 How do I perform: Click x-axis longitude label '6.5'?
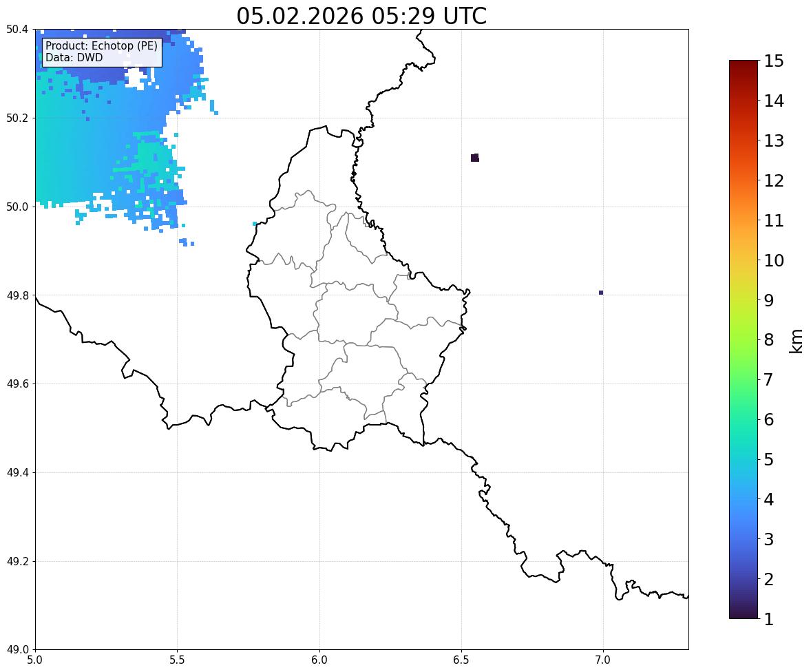(x=461, y=660)
